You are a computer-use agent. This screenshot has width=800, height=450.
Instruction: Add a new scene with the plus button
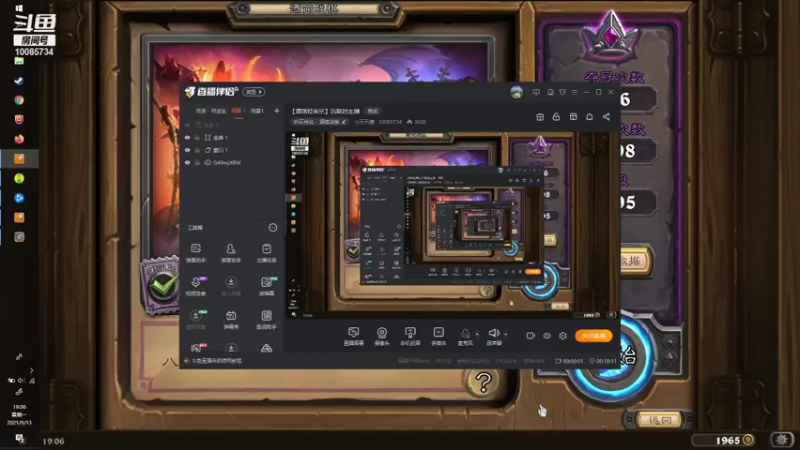coord(277,111)
